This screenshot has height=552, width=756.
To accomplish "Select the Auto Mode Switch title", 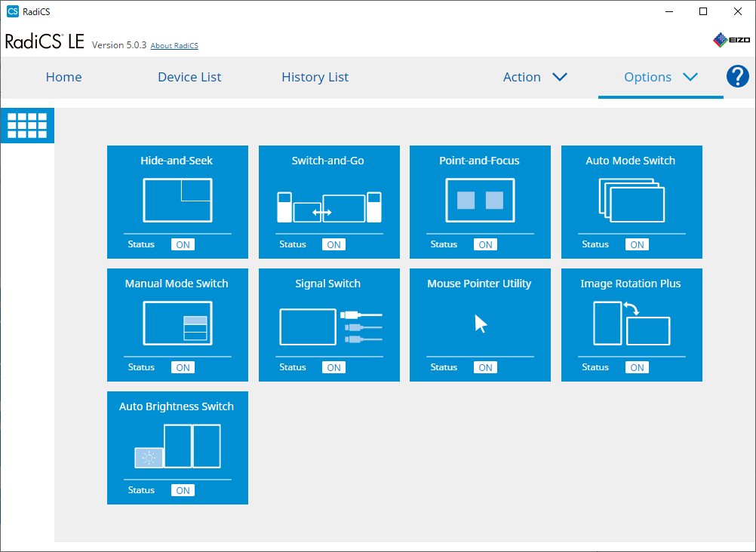I will [631, 161].
